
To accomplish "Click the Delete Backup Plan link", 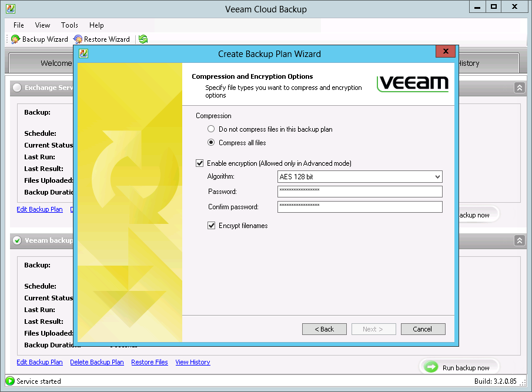I will (x=97, y=362).
